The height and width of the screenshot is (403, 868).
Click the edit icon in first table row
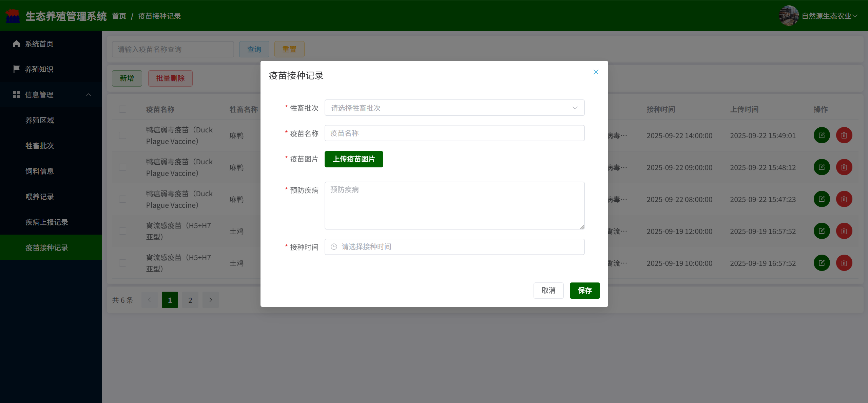point(821,135)
